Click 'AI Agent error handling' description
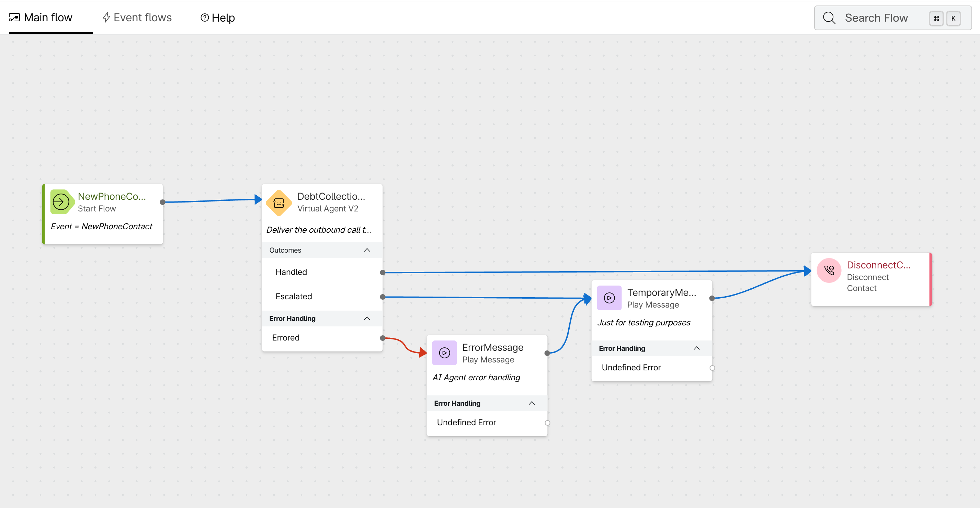 [x=476, y=377]
